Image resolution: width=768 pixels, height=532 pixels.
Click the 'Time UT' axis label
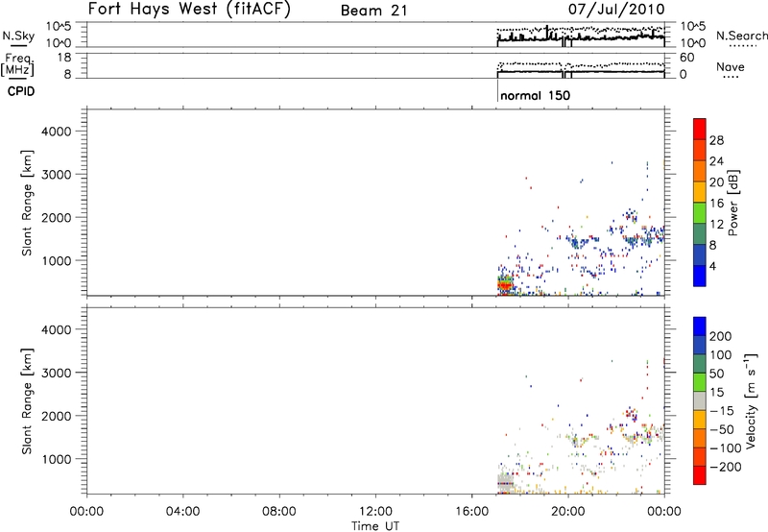[x=375, y=526]
